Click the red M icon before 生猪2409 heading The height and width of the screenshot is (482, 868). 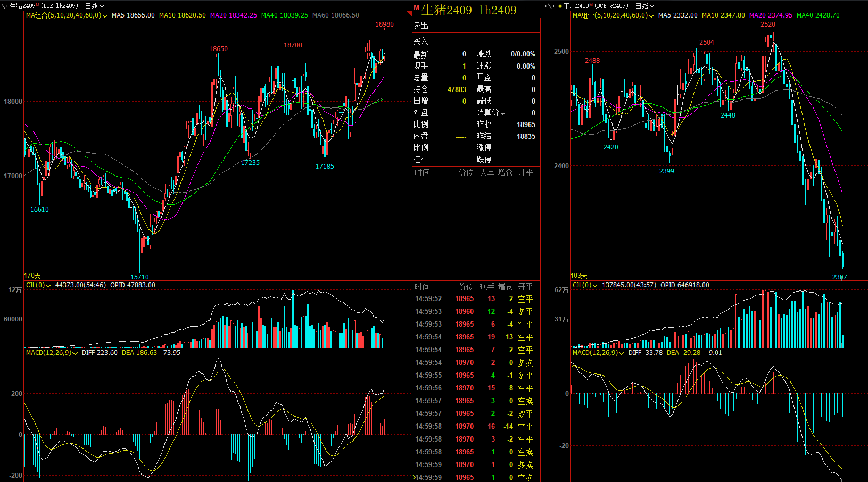tap(417, 7)
